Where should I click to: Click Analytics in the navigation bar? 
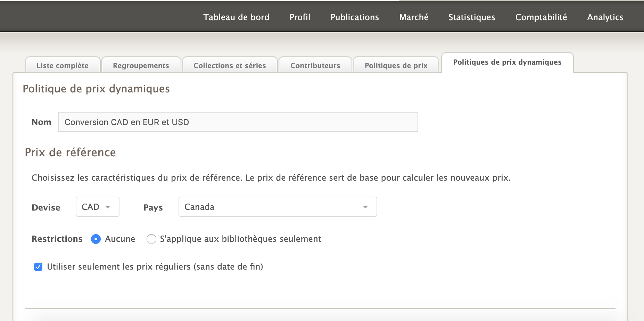[605, 17]
